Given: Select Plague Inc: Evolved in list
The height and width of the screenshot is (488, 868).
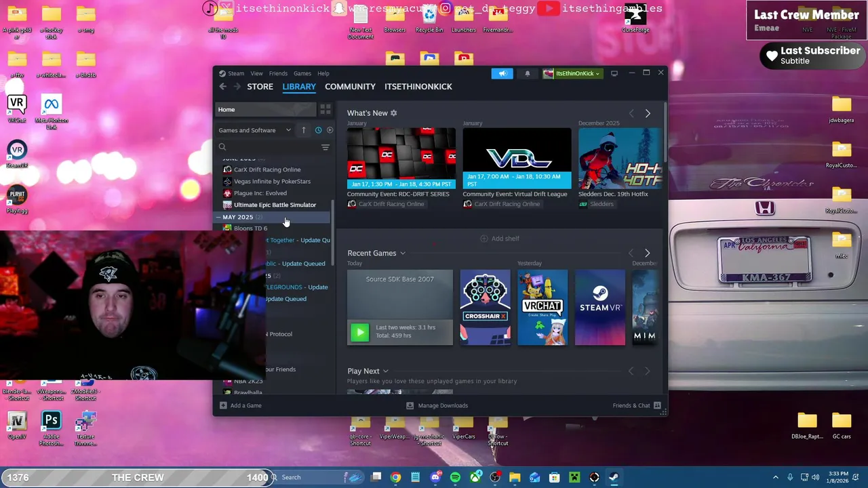Looking at the screenshot, I should 260,193.
